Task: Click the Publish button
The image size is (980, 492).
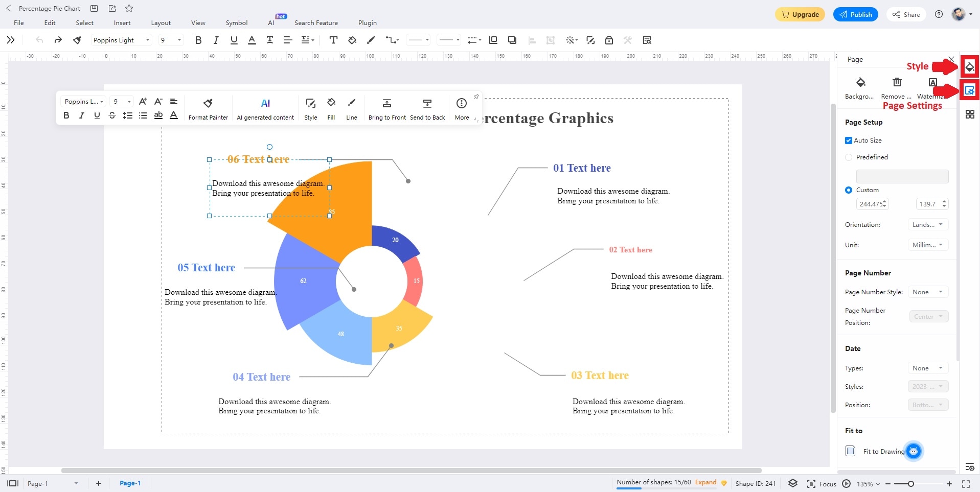Action: click(855, 14)
